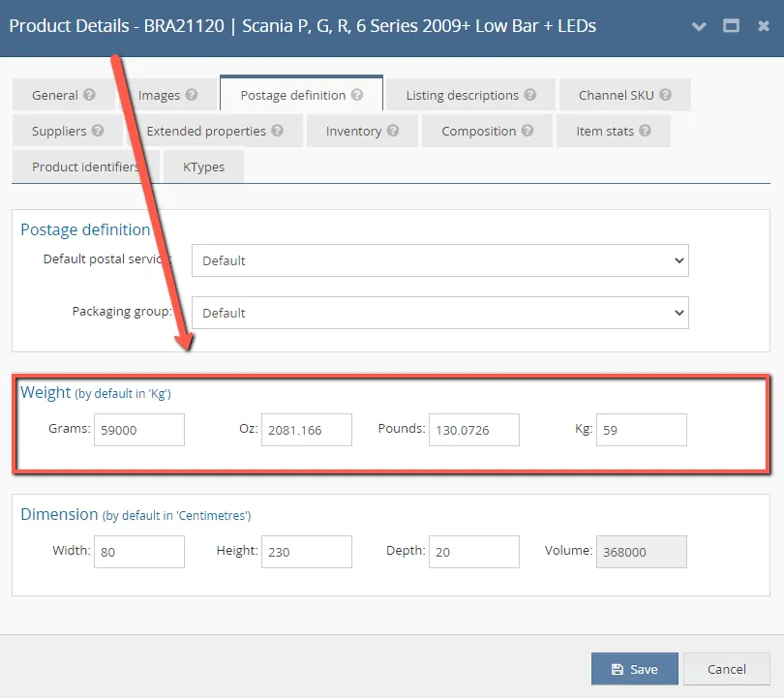
Task: Click help icon beside Item stats tab
Action: [x=646, y=131]
